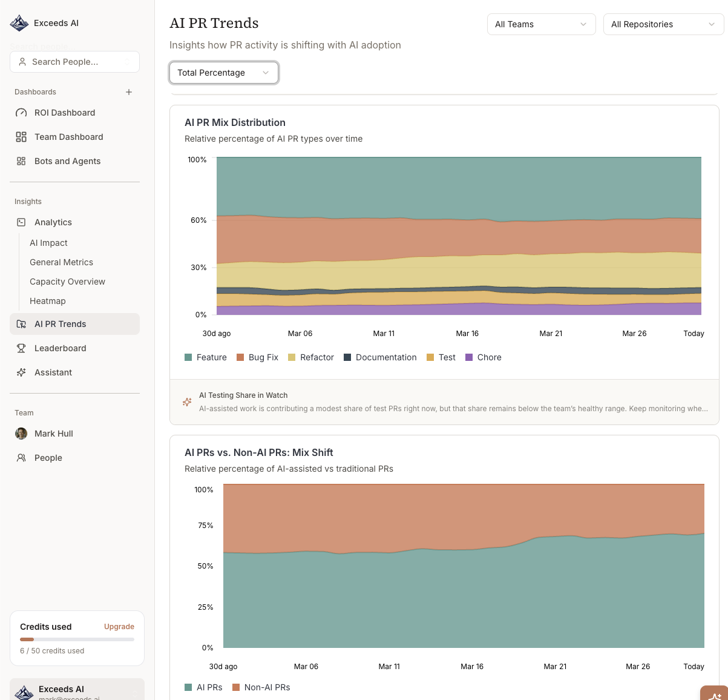Open the AI Testing Share in Watch insight
This screenshot has width=728, height=700.
coord(444,402)
